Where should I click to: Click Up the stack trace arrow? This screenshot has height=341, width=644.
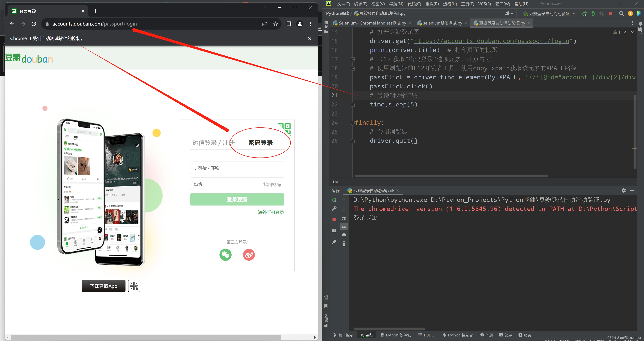(344, 200)
